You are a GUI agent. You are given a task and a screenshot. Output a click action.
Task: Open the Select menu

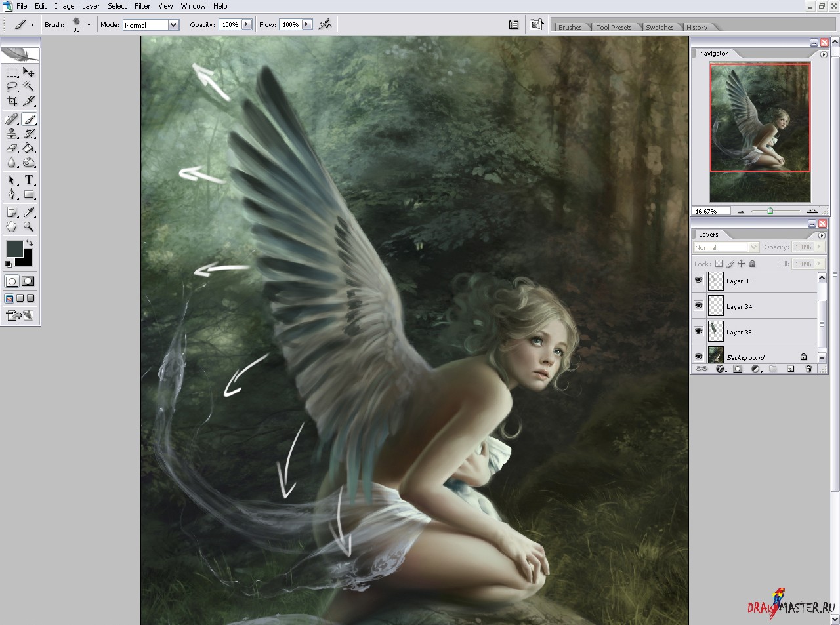click(117, 6)
